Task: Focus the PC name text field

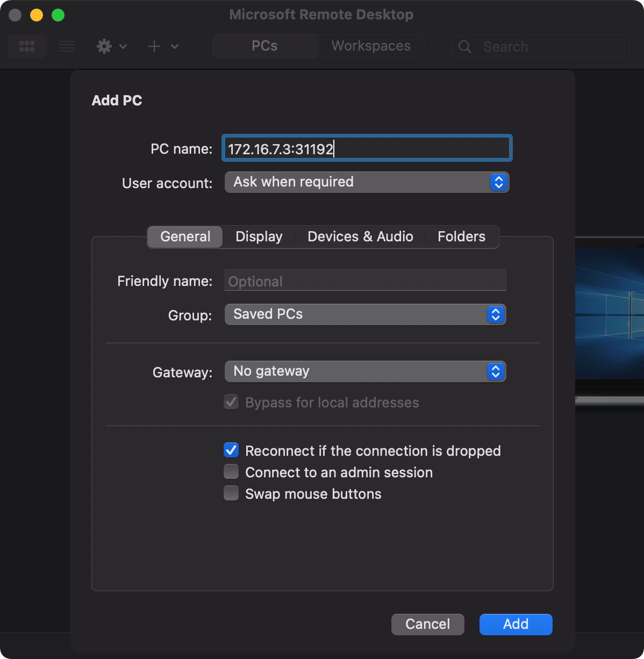Action: [367, 149]
